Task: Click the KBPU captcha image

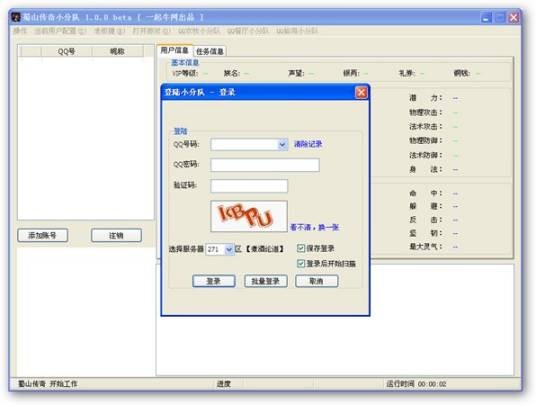Action: (249, 216)
